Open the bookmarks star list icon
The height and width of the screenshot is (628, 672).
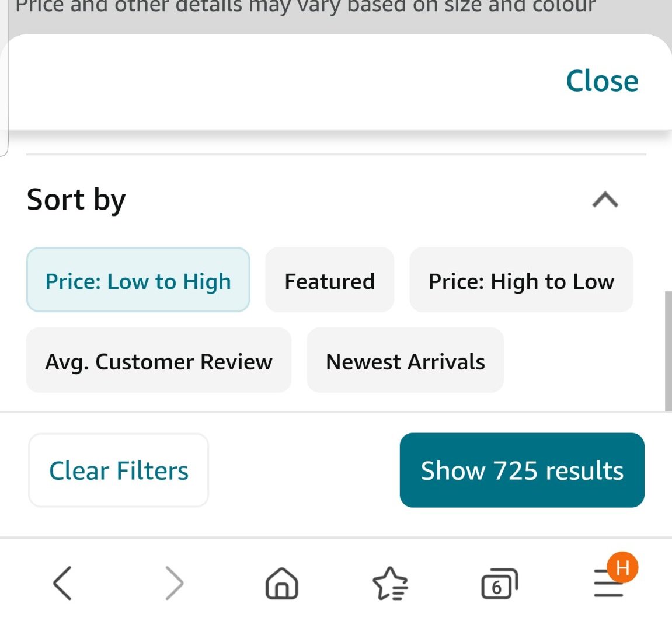point(390,584)
